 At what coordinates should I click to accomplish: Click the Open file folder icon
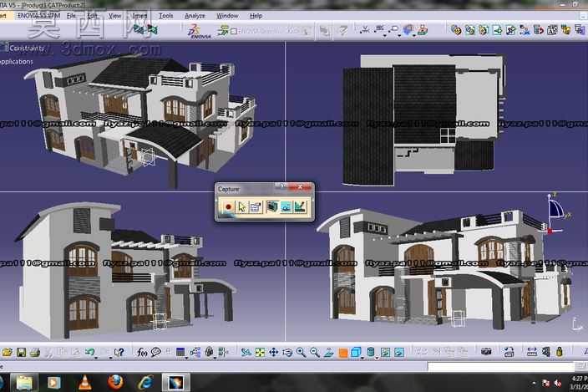point(8,352)
